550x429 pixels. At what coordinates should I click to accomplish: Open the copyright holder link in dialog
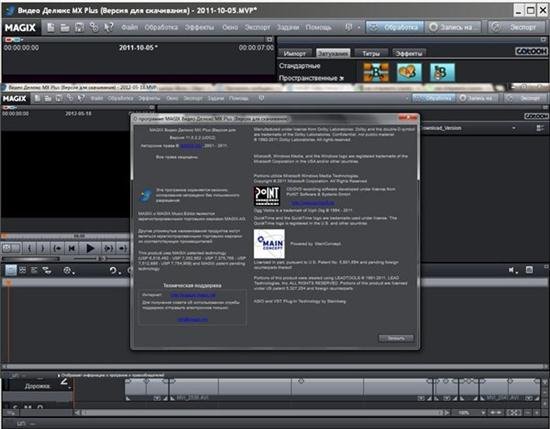[192, 146]
